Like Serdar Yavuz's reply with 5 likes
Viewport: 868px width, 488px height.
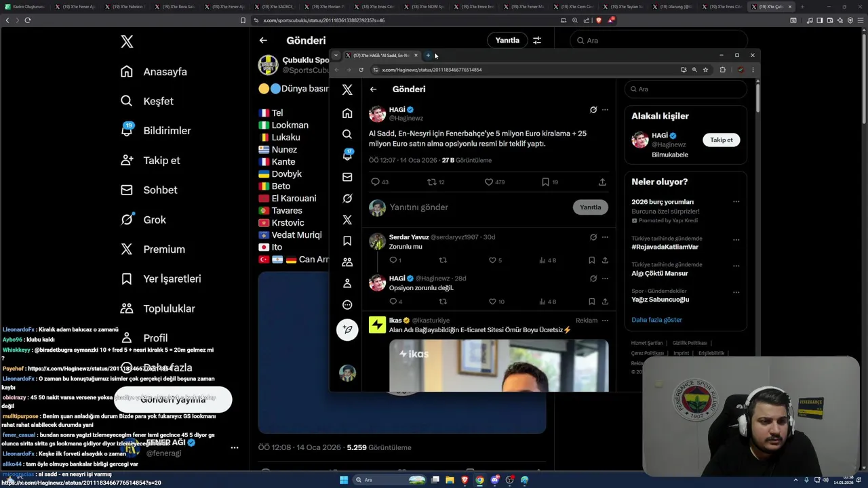click(492, 260)
